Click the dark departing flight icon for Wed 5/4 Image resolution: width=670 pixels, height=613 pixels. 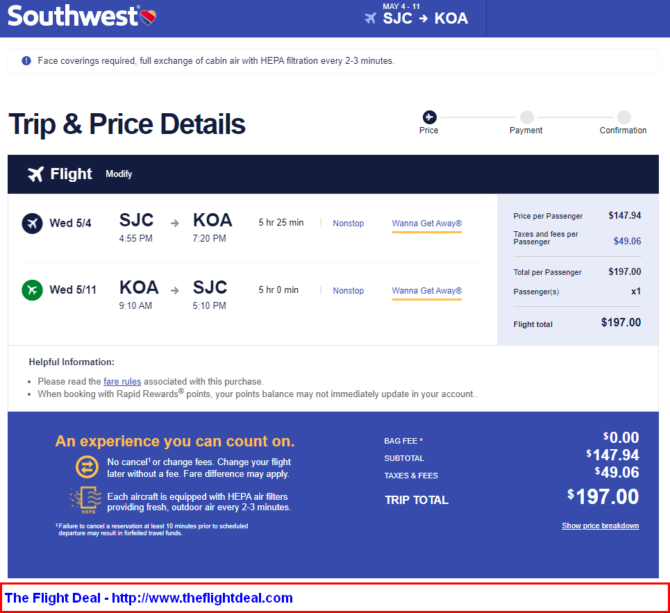(x=32, y=223)
